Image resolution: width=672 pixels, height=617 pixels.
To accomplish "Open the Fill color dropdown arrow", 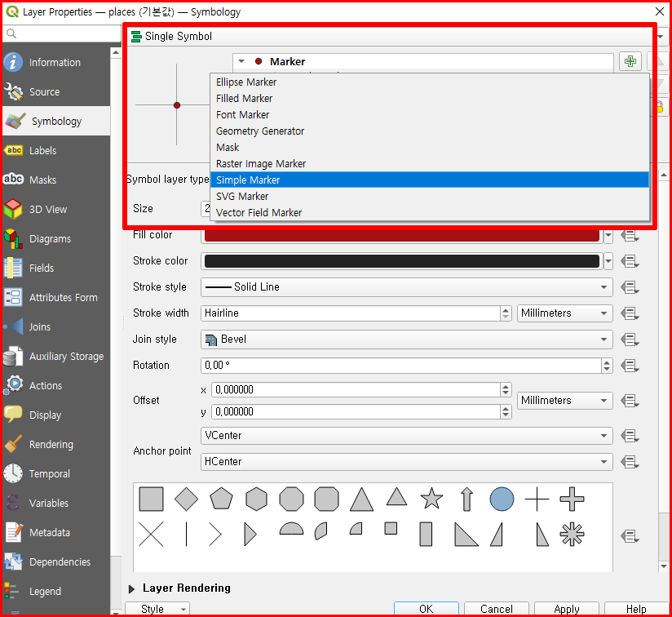I will pyautogui.click(x=608, y=235).
